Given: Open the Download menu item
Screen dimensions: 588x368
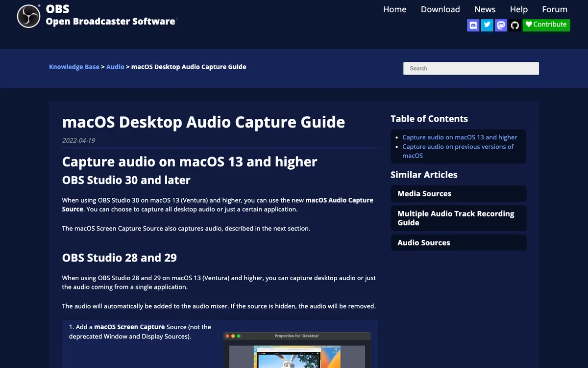Looking at the screenshot, I should click(x=441, y=9).
